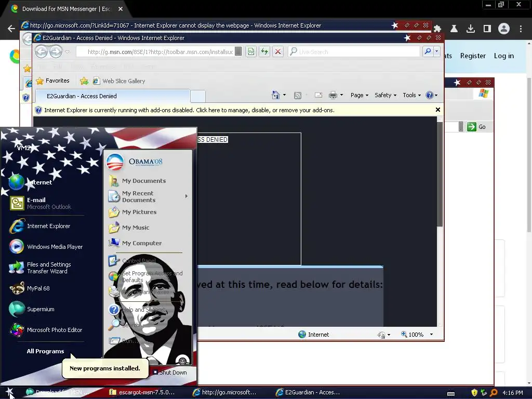Click the Favorites star button
532x399 pixels.
(x=53, y=81)
